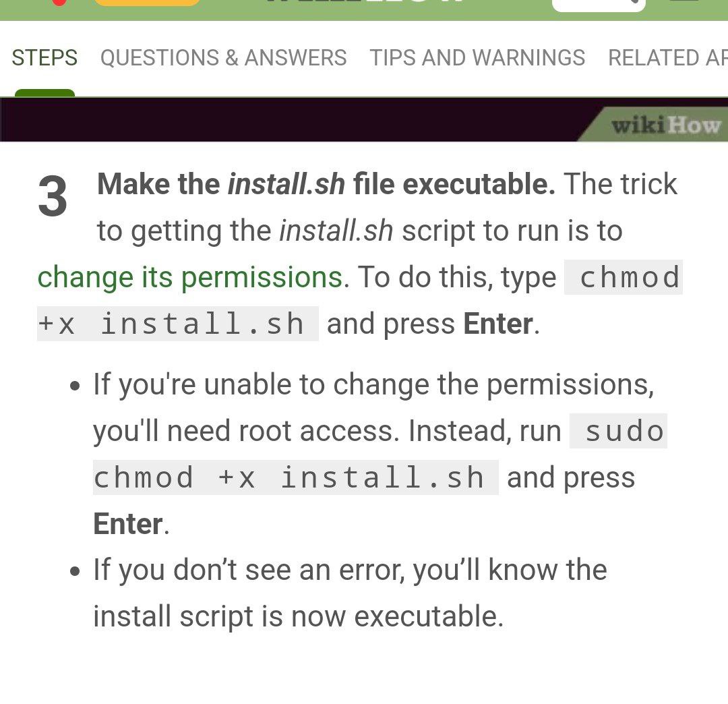Tap the green indicator under the STEPS tab

click(x=44, y=93)
